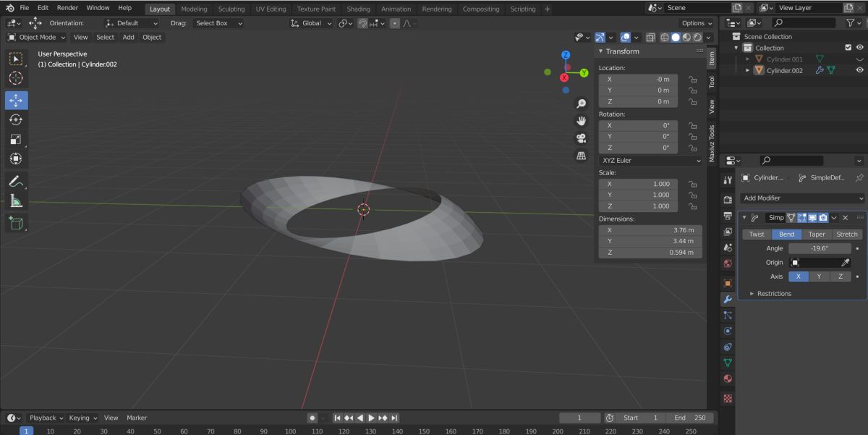The width and height of the screenshot is (868, 435).
Task: Switch to rendered shading mode
Action: (697, 37)
